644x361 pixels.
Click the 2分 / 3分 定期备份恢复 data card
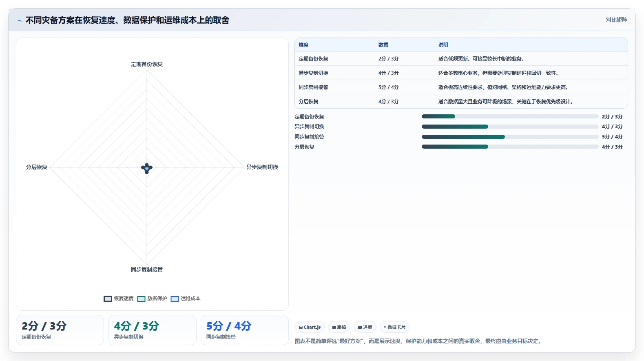click(x=60, y=330)
